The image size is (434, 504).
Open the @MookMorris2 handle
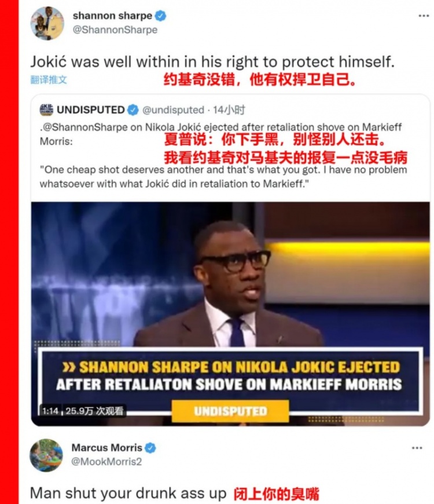[x=106, y=462]
